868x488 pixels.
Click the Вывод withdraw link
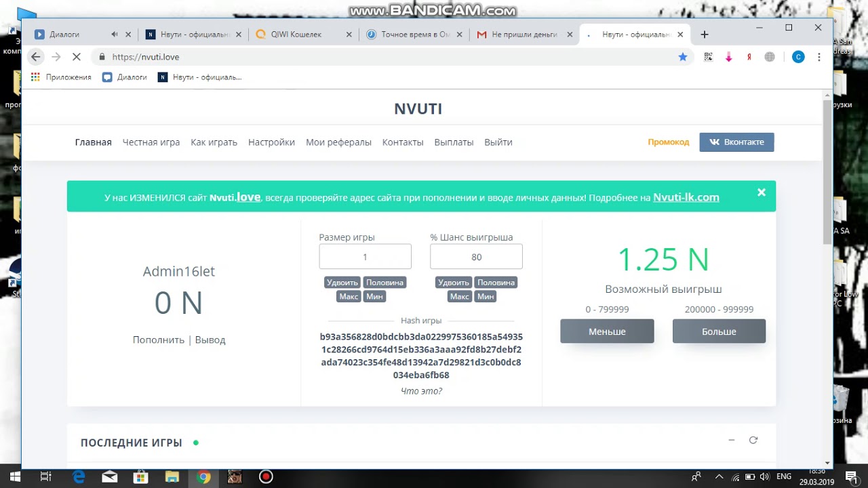click(210, 340)
